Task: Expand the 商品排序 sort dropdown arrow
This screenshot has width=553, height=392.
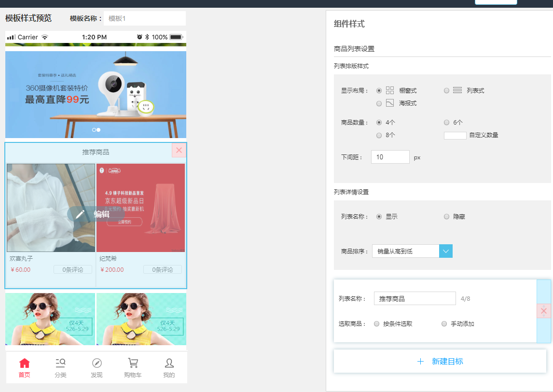Action: coord(446,251)
